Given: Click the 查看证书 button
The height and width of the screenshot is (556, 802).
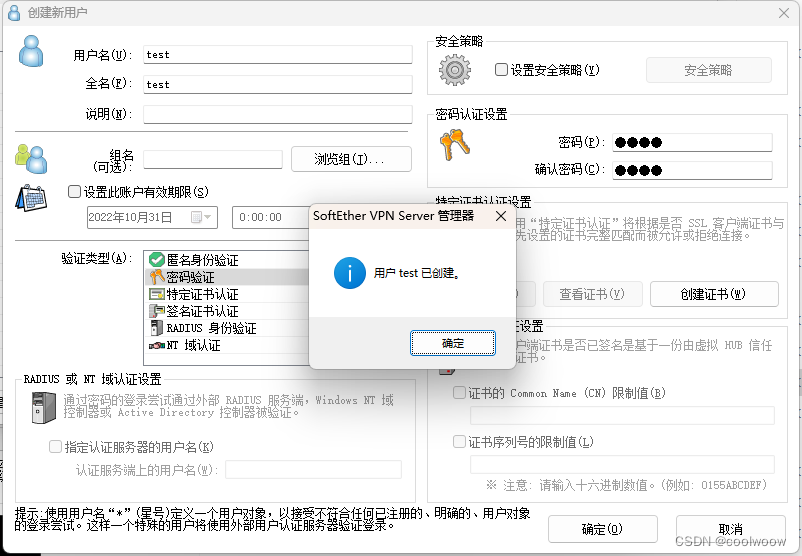Looking at the screenshot, I should click(592, 294).
